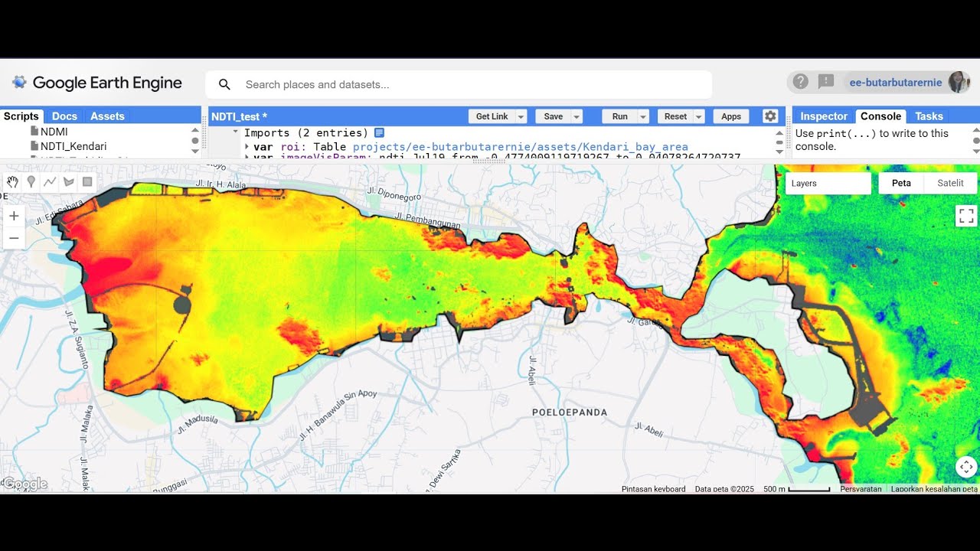Click the Get Link button
Viewport: 980px width, 551px height.
pos(492,116)
